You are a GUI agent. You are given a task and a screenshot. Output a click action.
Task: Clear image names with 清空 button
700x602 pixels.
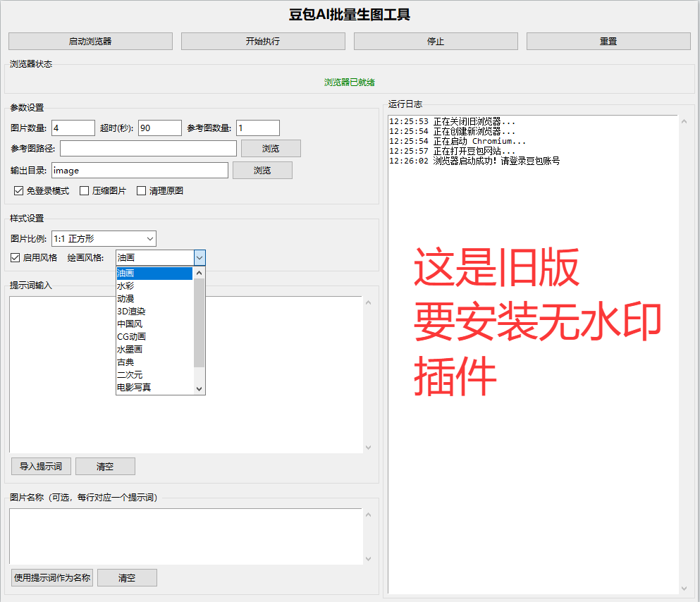[x=127, y=578]
